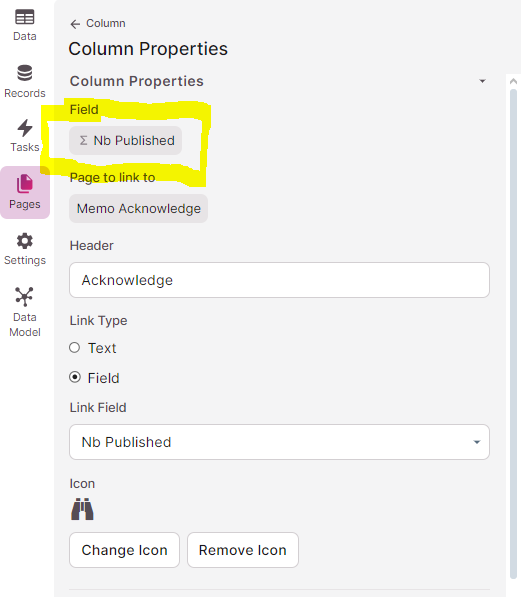Select the Field link type radio button

pos(75,377)
